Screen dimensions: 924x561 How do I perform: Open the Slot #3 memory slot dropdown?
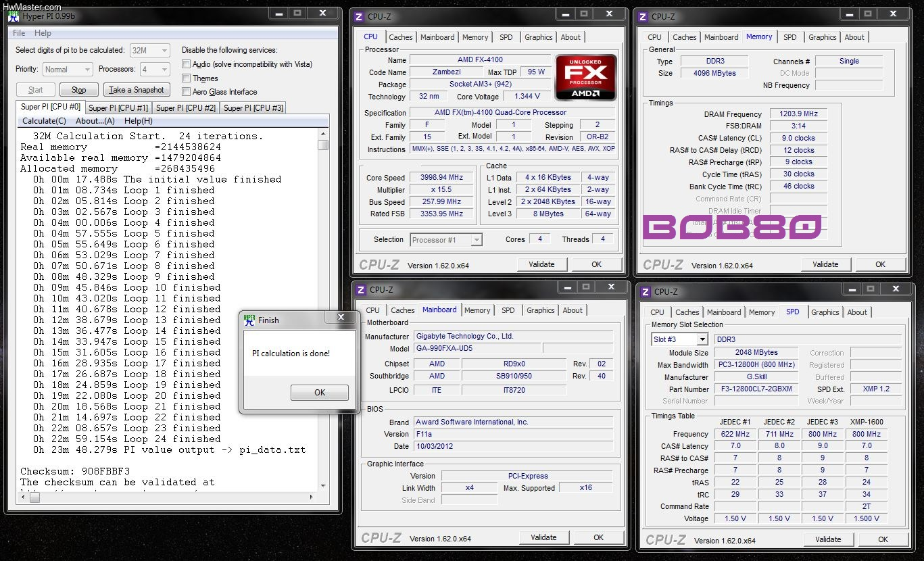tap(679, 339)
